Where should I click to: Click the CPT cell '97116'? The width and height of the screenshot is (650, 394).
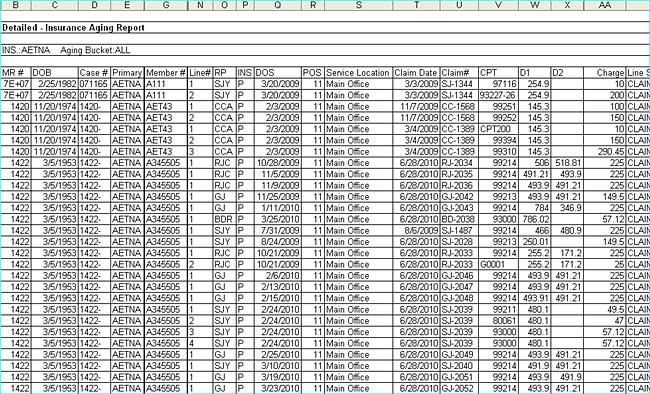pos(498,84)
